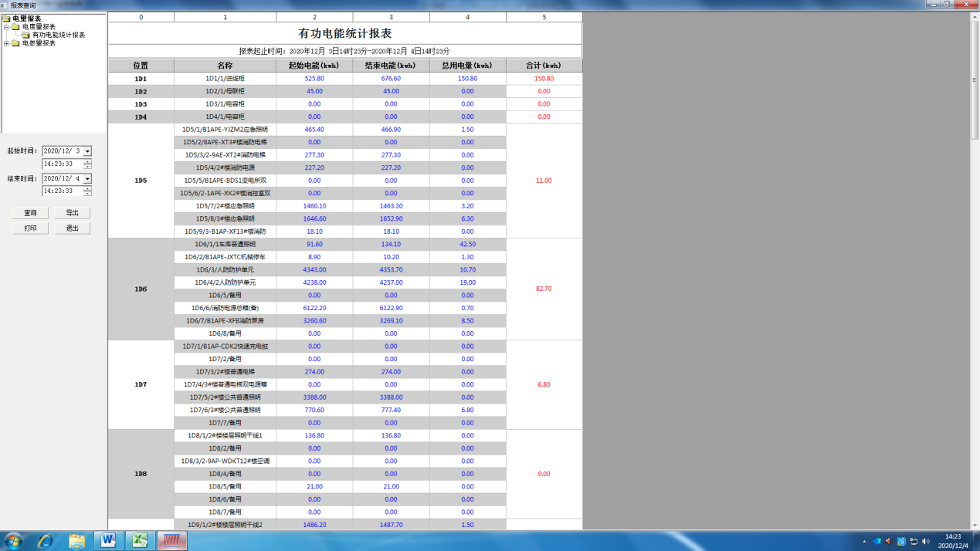Click the 导出 export button
Image resolution: width=980 pixels, height=551 pixels.
[72, 212]
